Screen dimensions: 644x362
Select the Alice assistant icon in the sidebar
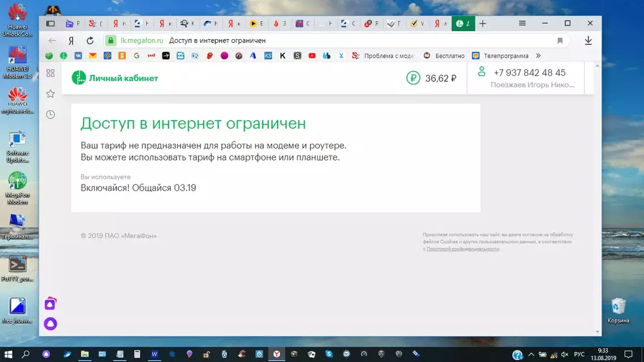[x=50, y=324]
